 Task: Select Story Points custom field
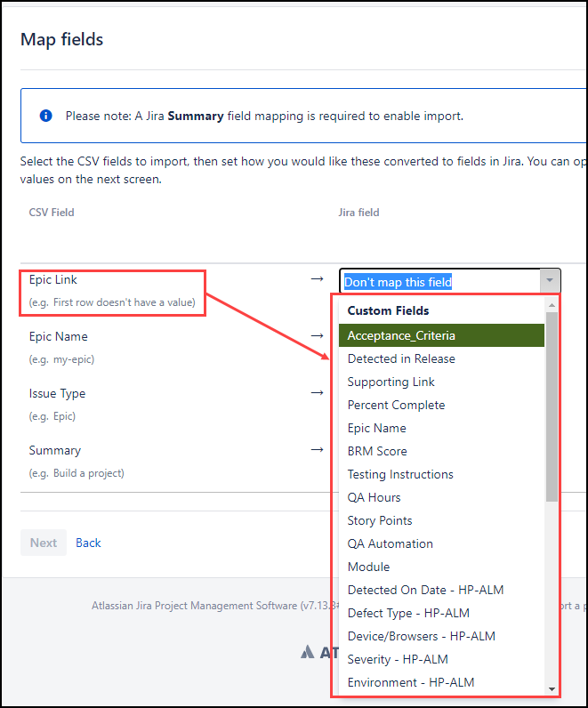point(441,520)
